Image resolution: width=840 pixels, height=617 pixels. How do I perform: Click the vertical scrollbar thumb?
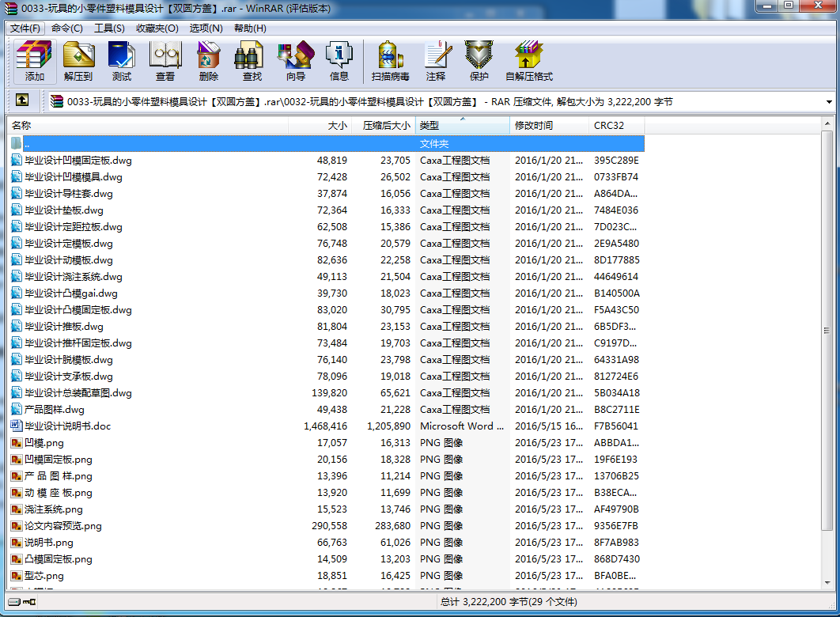point(827,331)
